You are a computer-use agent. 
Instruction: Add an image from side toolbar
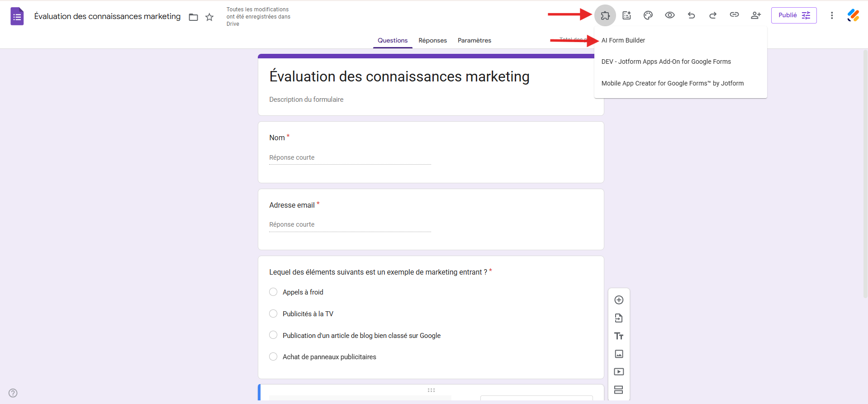(619, 354)
